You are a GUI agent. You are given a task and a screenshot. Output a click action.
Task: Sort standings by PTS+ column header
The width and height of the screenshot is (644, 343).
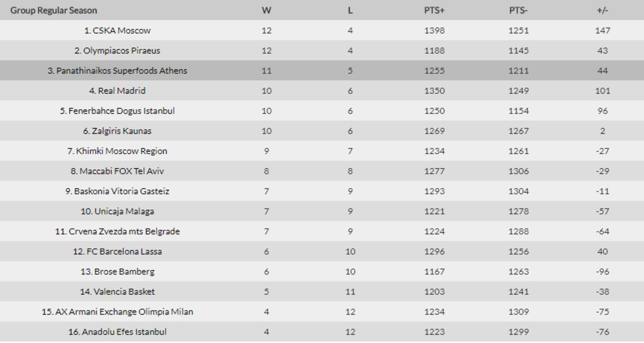(x=434, y=10)
